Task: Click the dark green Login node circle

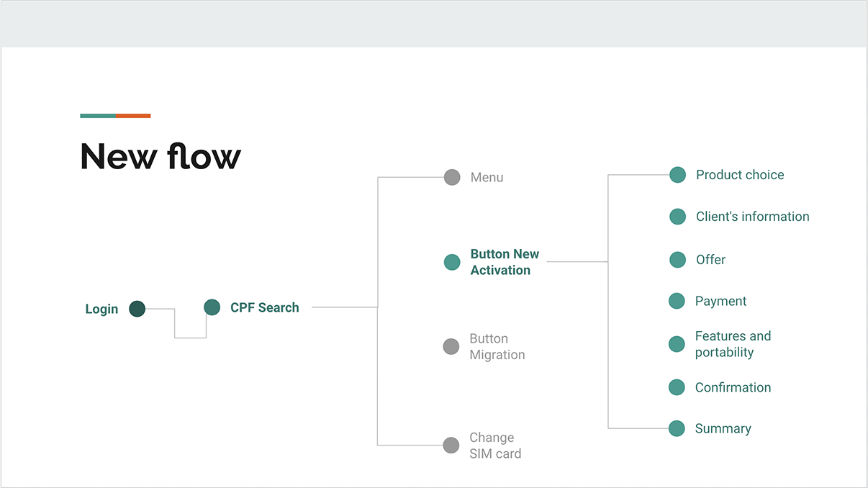Action: [137, 309]
